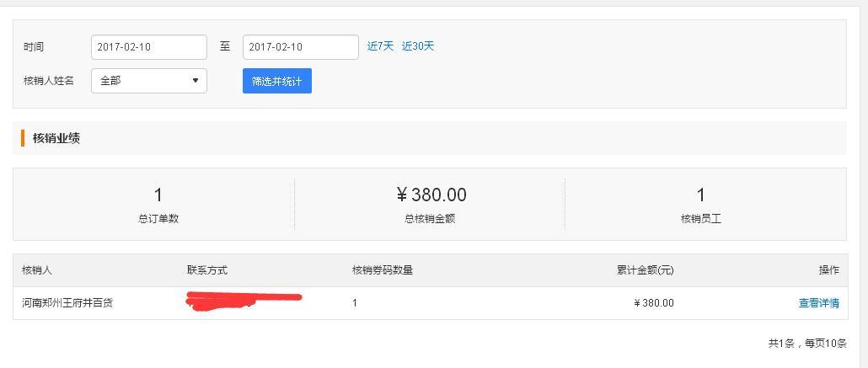The width and height of the screenshot is (868, 368).
Task: Click the dropdown arrow of 核销人姓名 selector
Action: point(196,81)
